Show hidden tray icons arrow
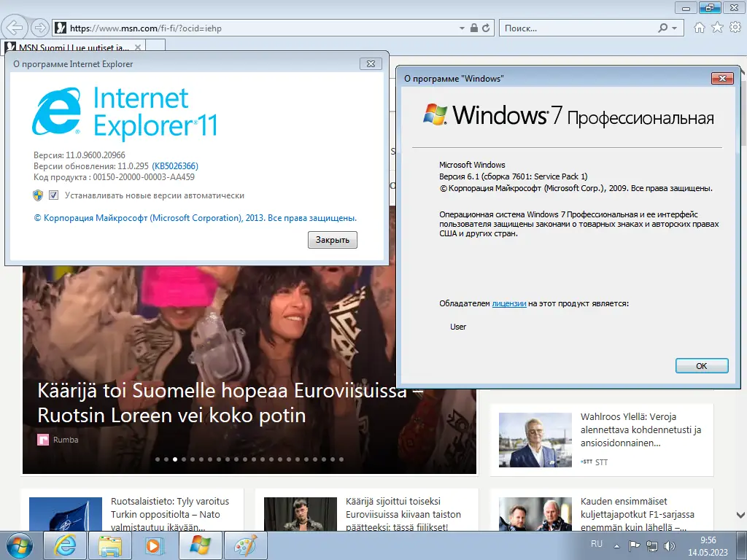Image resolution: width=747 pixels, height=560 pixels. (617, 546)
